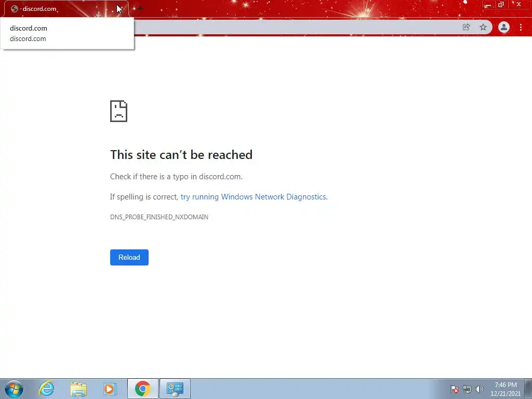Click the sad page error icon

119,111
